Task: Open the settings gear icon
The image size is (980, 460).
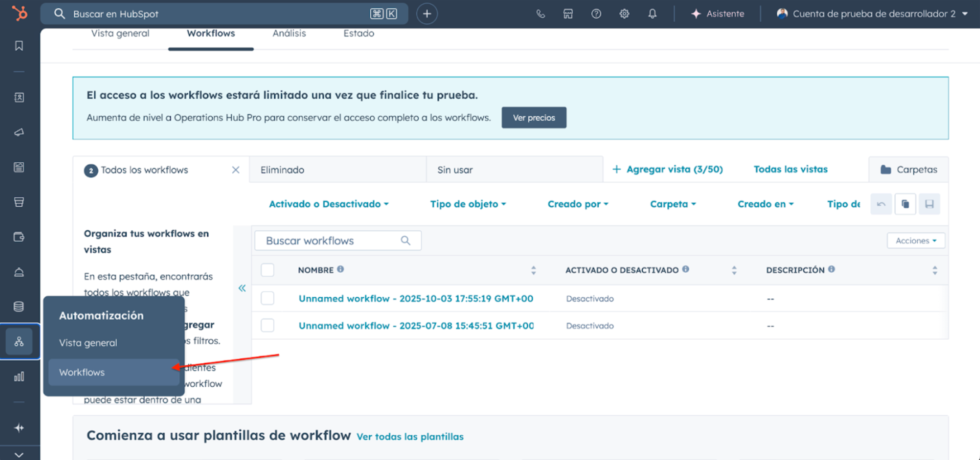Action: (624, 14)
